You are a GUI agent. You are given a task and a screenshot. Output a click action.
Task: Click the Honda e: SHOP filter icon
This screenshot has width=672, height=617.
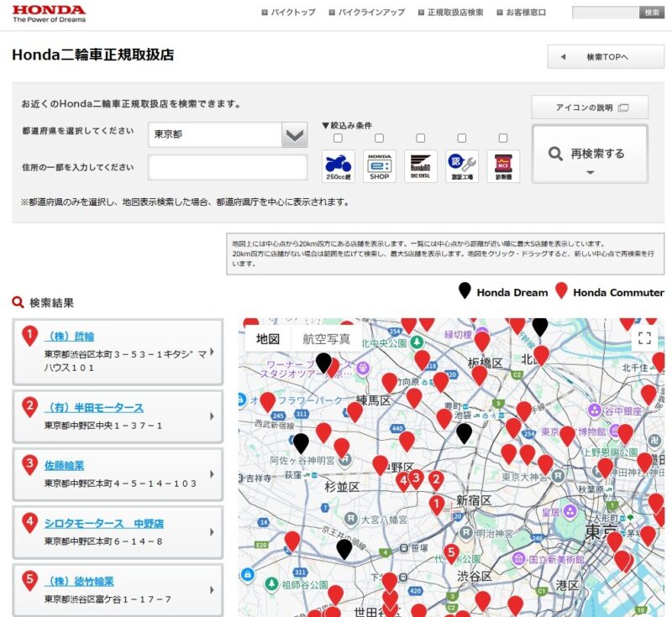(380, 166)
